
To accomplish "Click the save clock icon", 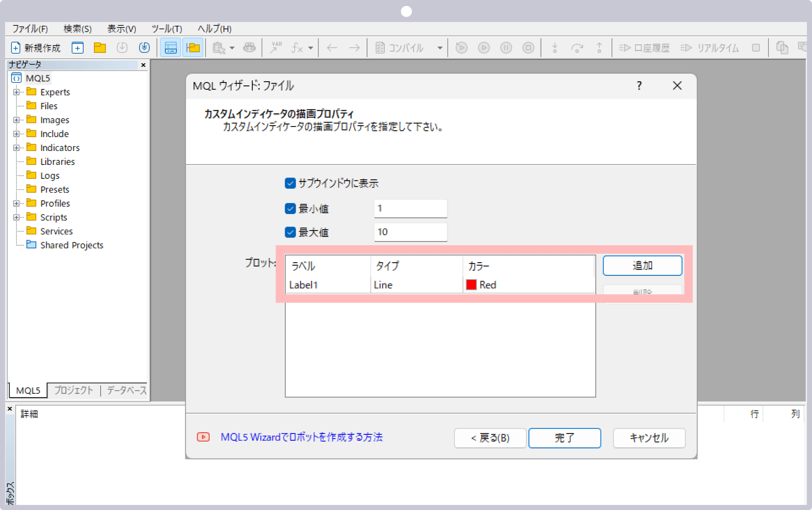I will tap(122, 48).
